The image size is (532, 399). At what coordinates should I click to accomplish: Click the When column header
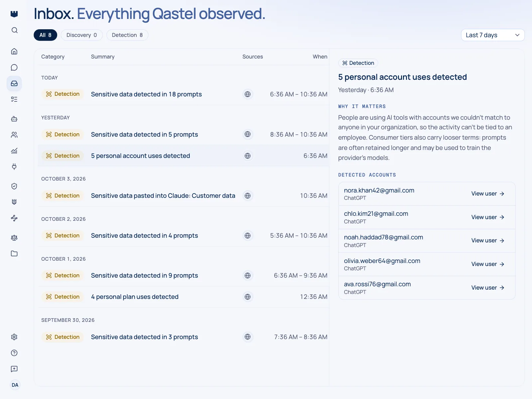point(320,57)
